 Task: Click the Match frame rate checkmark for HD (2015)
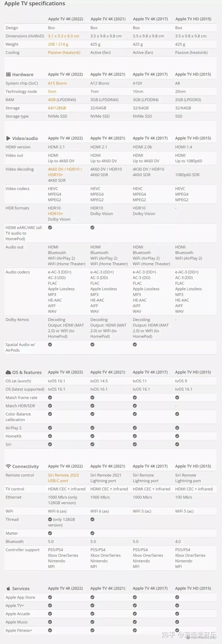pyautogui.click(x=177, y=397)
